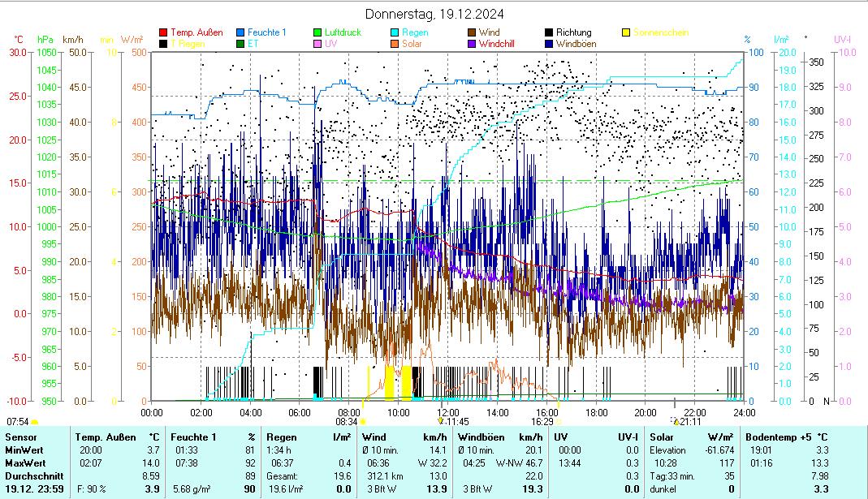Click the red Temp. Außen legend swatch
868x499 pixels.
(163, 32)
